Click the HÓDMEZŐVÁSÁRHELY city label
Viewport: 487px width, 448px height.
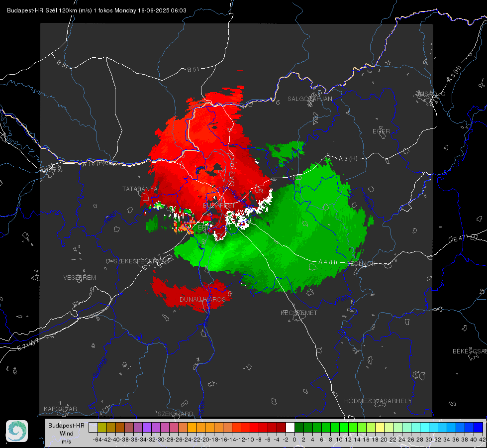[378, 401]
